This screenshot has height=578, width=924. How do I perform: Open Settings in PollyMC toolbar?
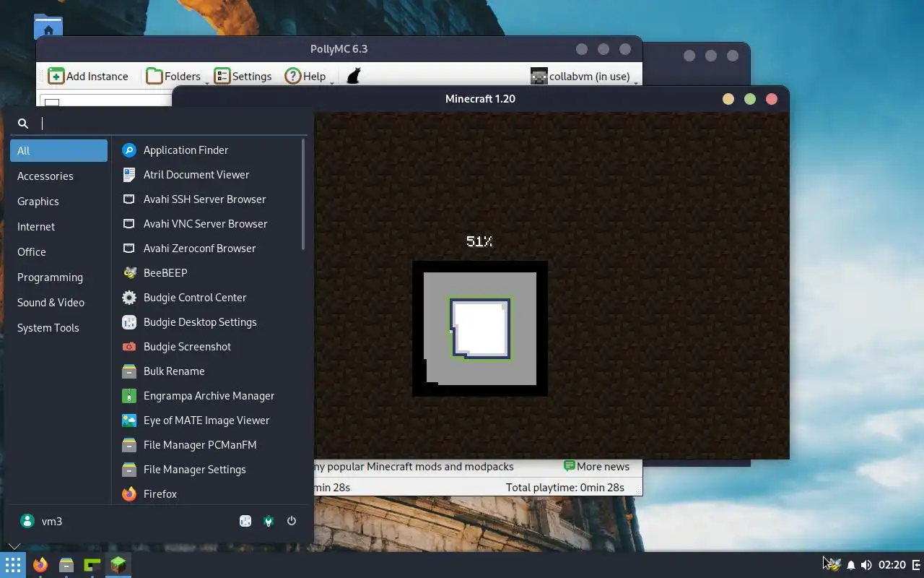coord(243,76)
